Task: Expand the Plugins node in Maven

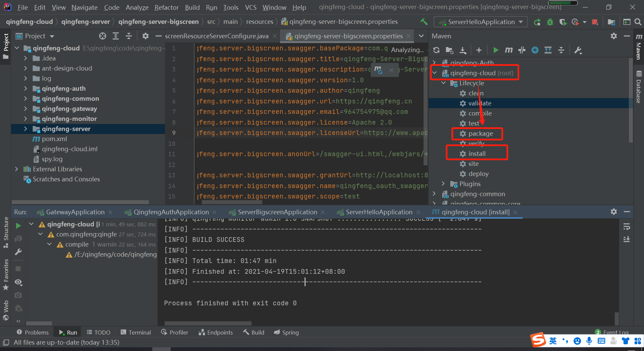Action: tap(443, 184)
